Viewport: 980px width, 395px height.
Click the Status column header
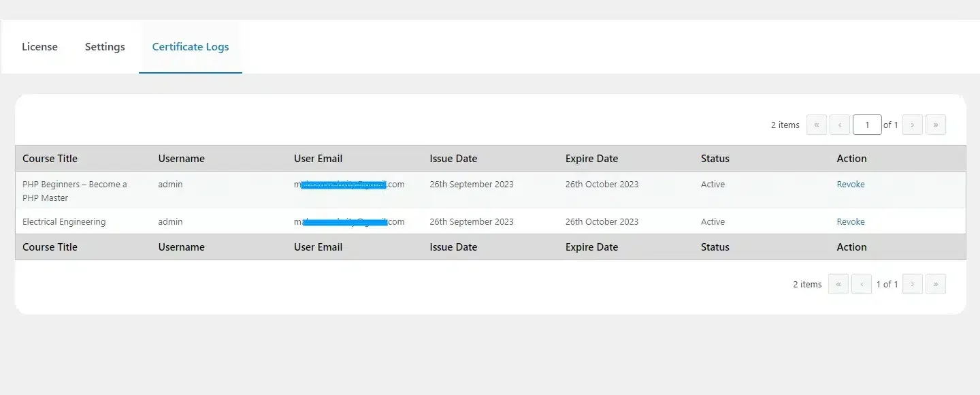(715, 158)
